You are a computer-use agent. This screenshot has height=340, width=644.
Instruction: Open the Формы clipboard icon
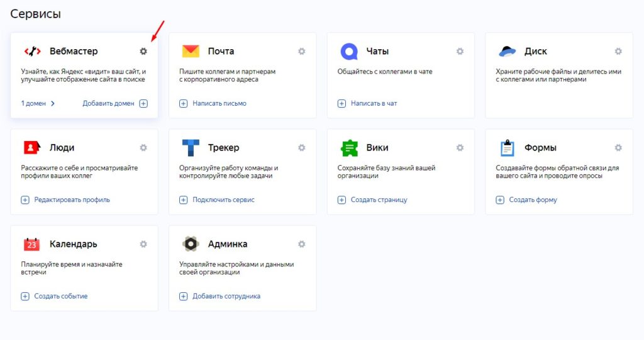point(508,148)
